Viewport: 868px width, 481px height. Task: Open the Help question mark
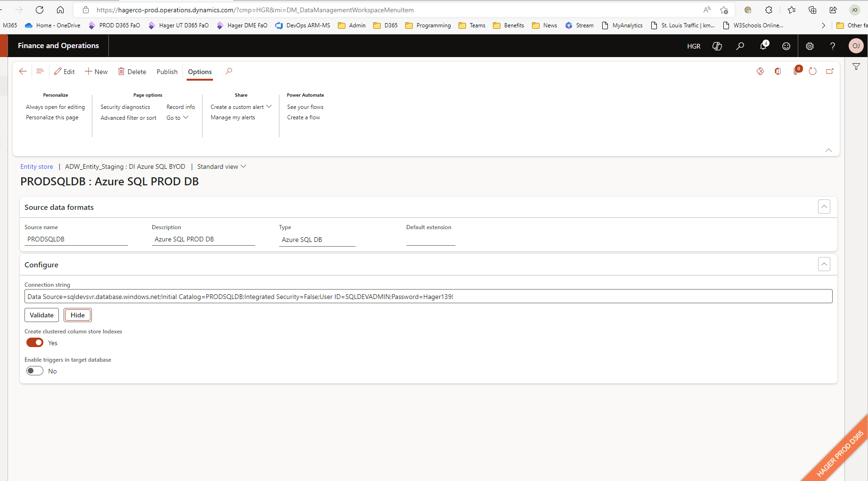pyautogui.click(x=833, y=46)
